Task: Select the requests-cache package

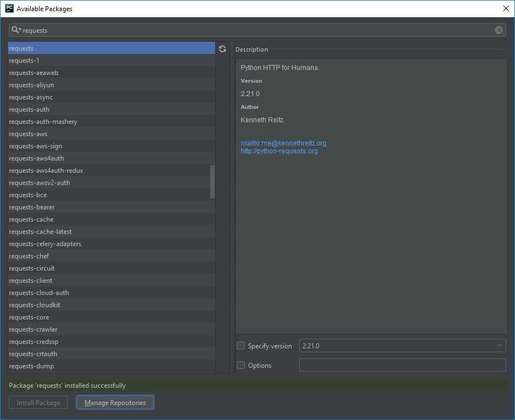Action: click(x=31, y=219)
